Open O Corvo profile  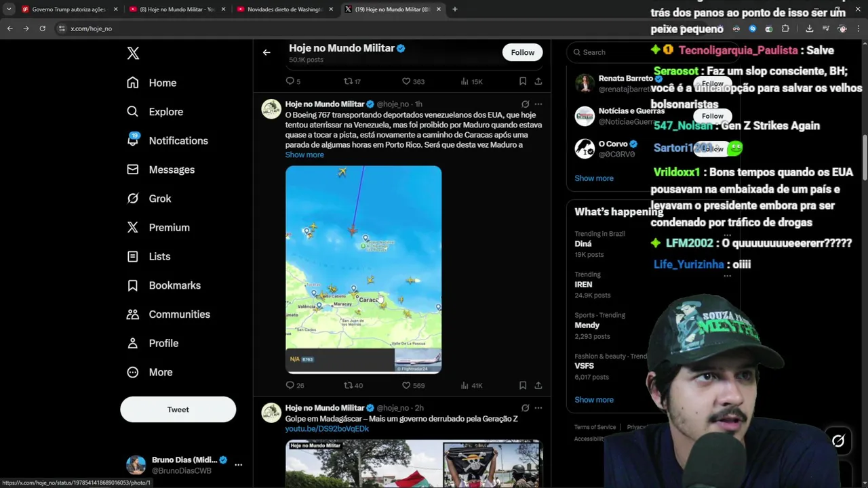(613, 144)
